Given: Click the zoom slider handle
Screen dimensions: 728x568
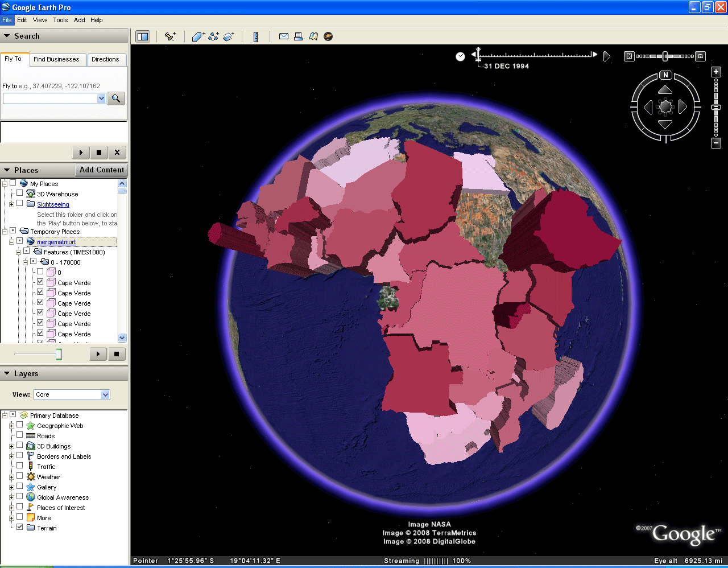Looking at the screenshot, I should pyautogui.click(x=717, y=107).
